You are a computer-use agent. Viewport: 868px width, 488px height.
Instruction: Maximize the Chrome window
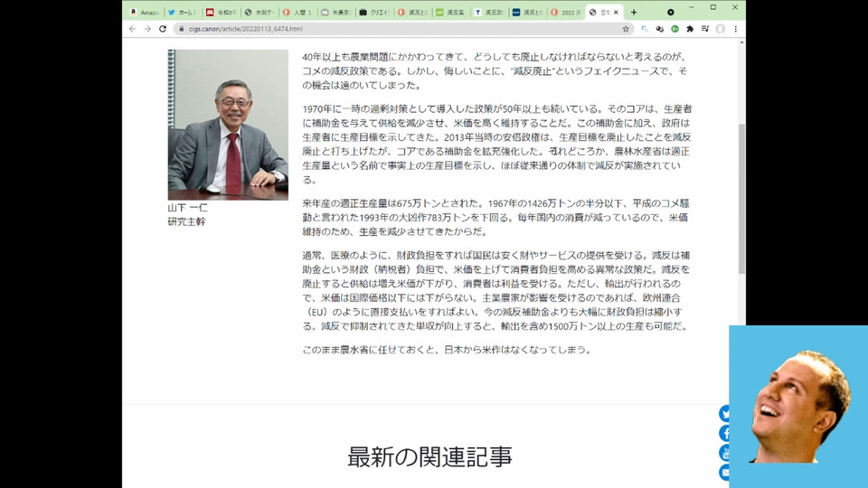point(713,7)
